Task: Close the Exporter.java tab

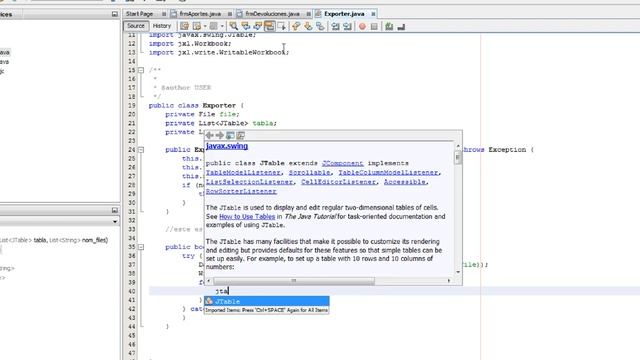Action: coord(373,14)
